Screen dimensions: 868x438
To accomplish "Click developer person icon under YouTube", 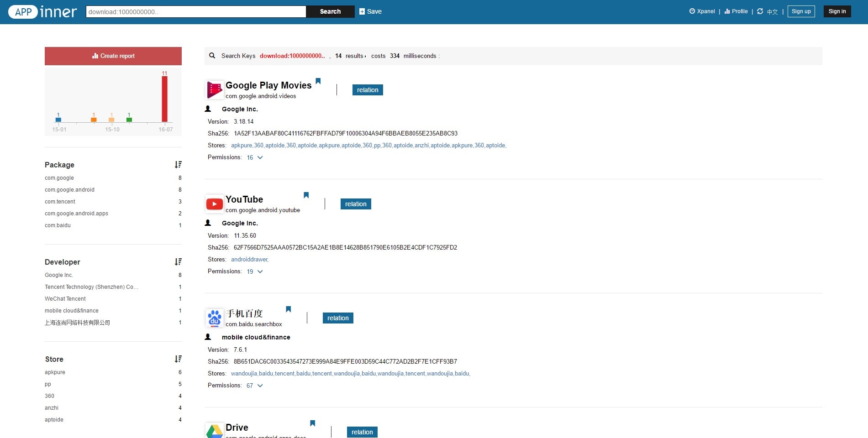I will click(x=208, y=223).
